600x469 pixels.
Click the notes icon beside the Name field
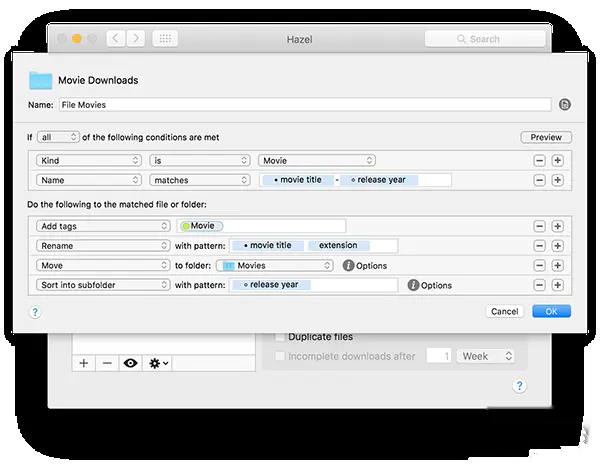(x=564, y=104)
